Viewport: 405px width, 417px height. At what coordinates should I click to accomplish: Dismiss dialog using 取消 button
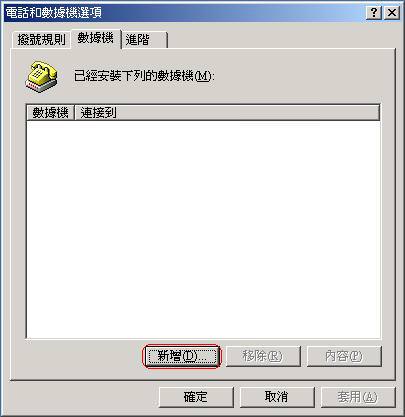coord(277,397)
